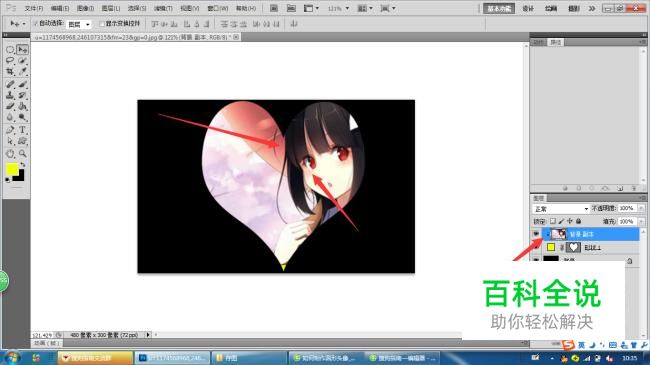This screenshot has height=365, width=650.
Task: Select the Dodge tool
Action: (x=22, y=117)
